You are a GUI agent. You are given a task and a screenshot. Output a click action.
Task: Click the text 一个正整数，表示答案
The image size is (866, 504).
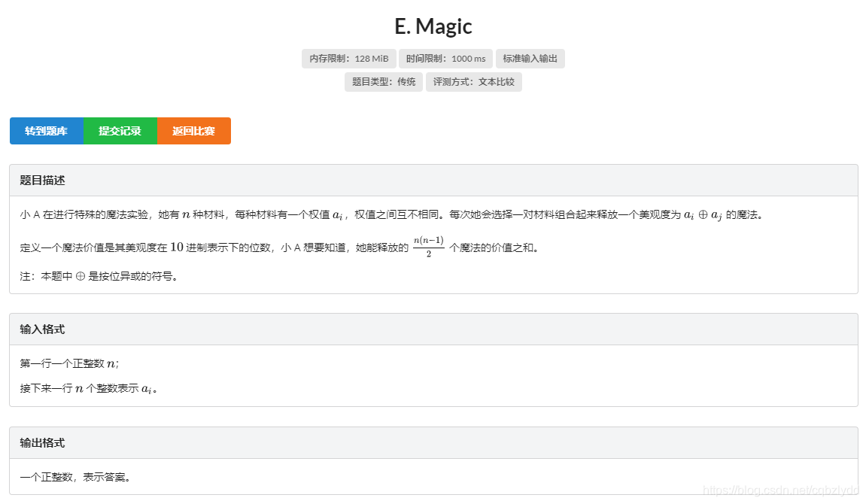(76, 477)
